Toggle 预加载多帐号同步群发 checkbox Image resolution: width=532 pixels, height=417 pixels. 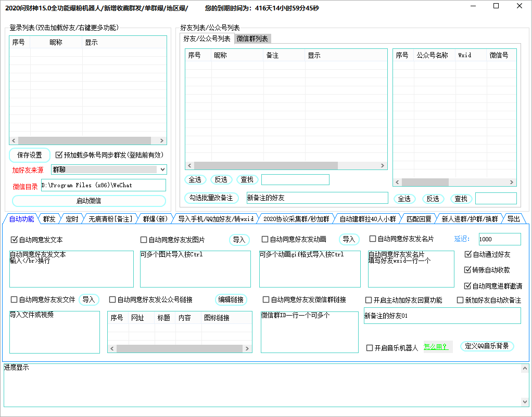pos(59,155)
